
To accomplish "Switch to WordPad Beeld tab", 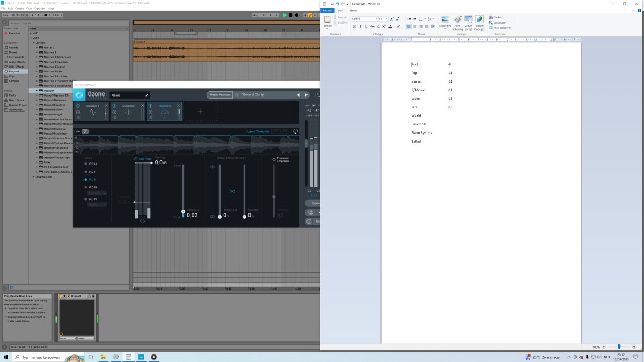I will (354, 10).
